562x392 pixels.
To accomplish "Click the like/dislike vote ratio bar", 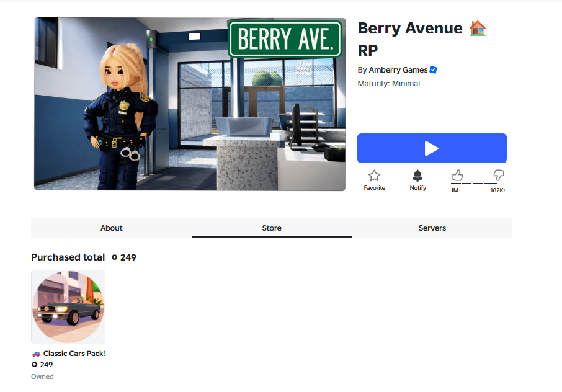I will (x=478, y=184).
